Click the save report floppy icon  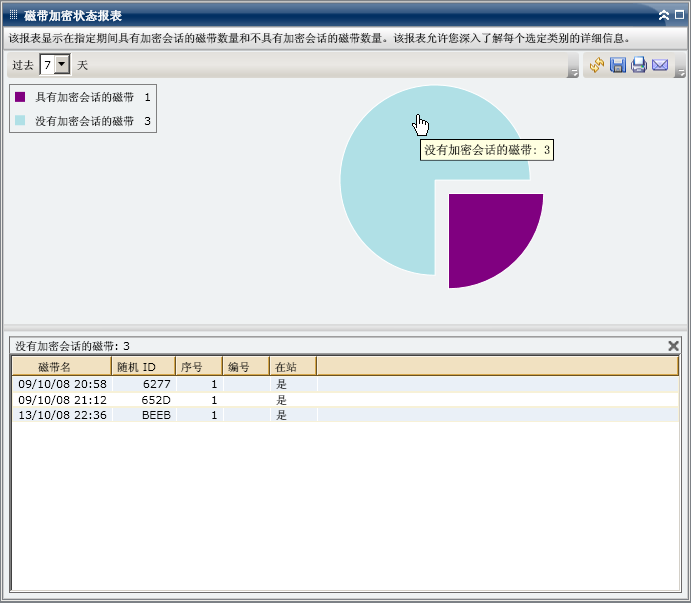tap(618, 65)
